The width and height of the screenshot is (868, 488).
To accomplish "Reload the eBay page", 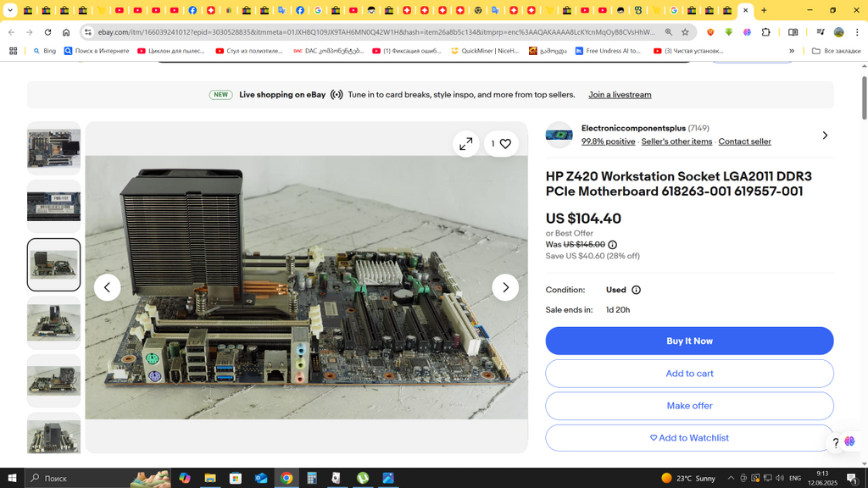I will point(47,32).
